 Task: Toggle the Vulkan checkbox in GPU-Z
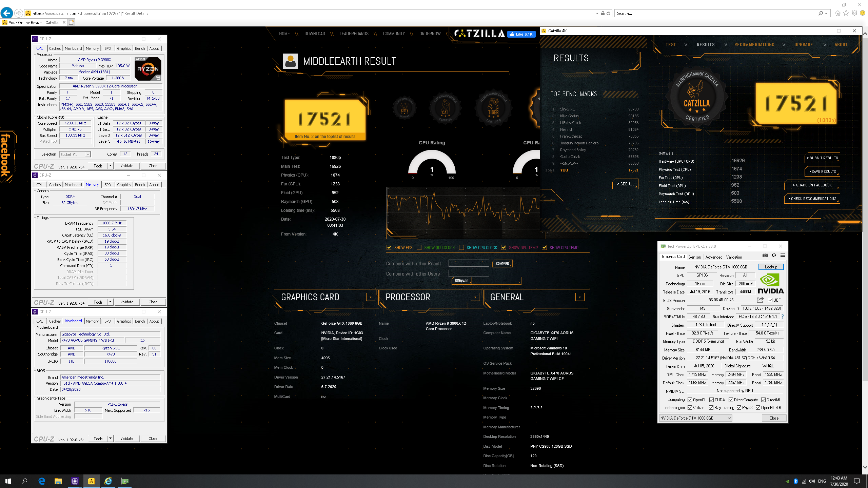tap(690, 408)
